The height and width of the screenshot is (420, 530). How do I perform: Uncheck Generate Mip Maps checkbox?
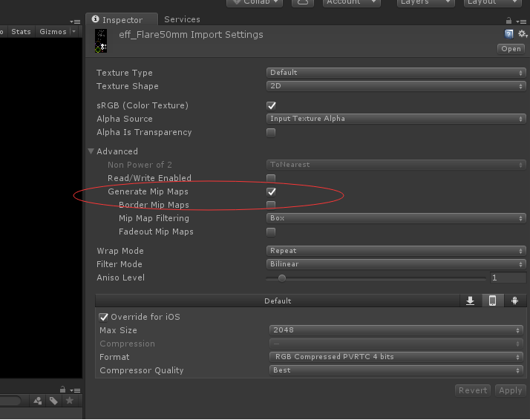271,191
